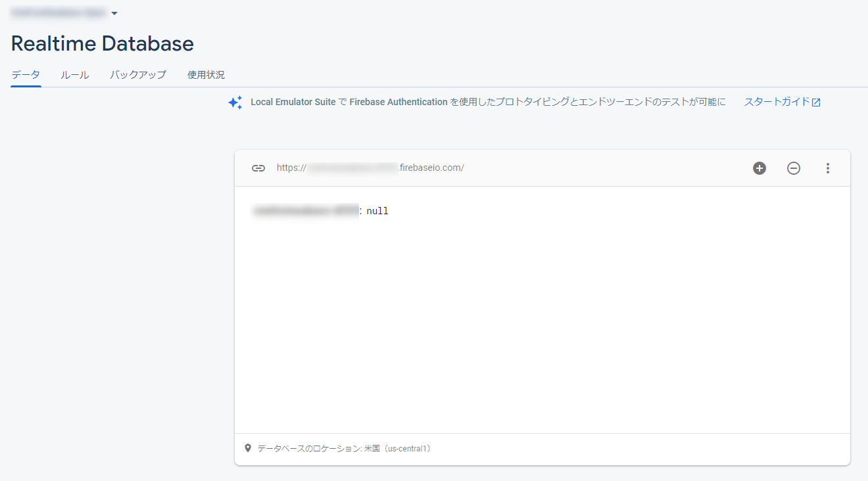Screen dimensions: 868x481
Task: Go to the バックアップ tab
Action: click(138, 75)
